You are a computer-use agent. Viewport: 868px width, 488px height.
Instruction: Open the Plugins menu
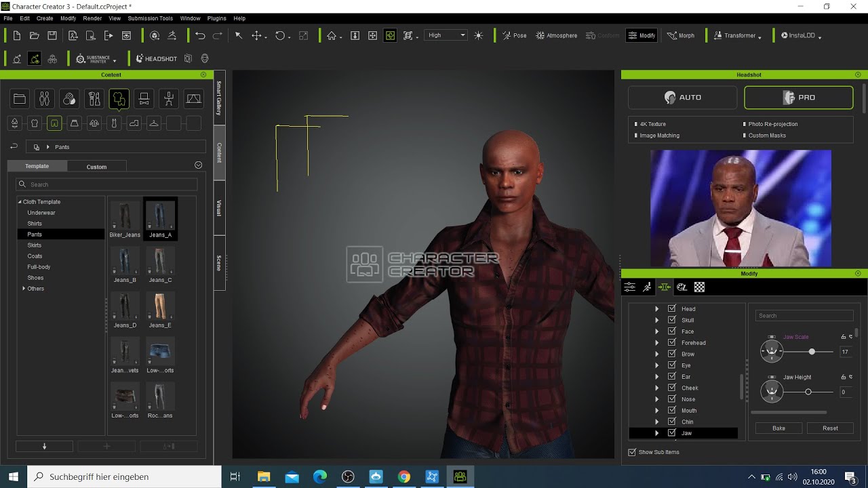(x=216, y=18)
